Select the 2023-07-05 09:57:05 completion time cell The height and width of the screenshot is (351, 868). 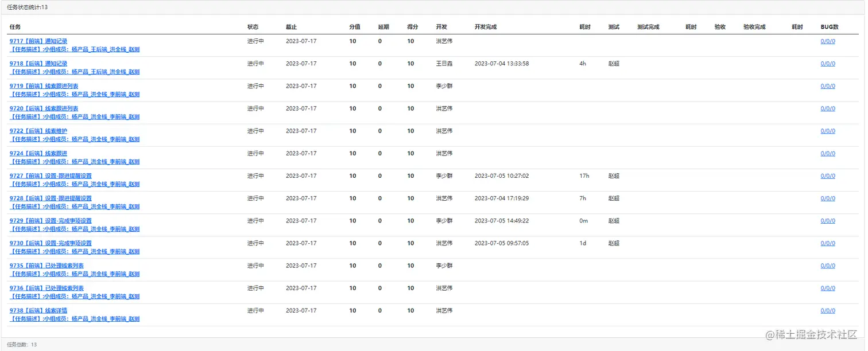pyautogui.click(x=502, y=243)
